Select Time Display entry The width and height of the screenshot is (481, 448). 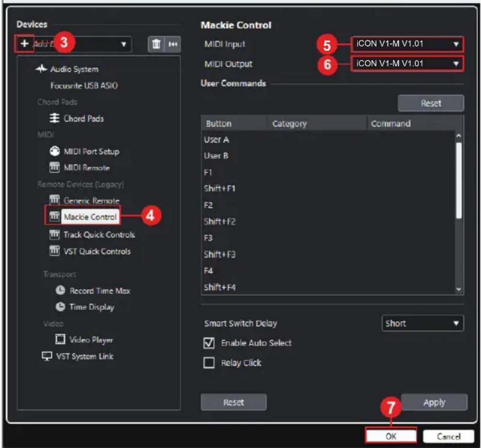click(x=92, y=307)
